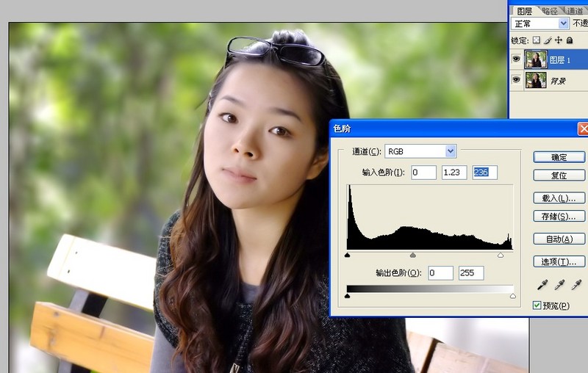Toggle lock all padlock icon
Image resolution: width=588 pixels, height=373 pixels.
pyautogui.click(x=569, y=40)
